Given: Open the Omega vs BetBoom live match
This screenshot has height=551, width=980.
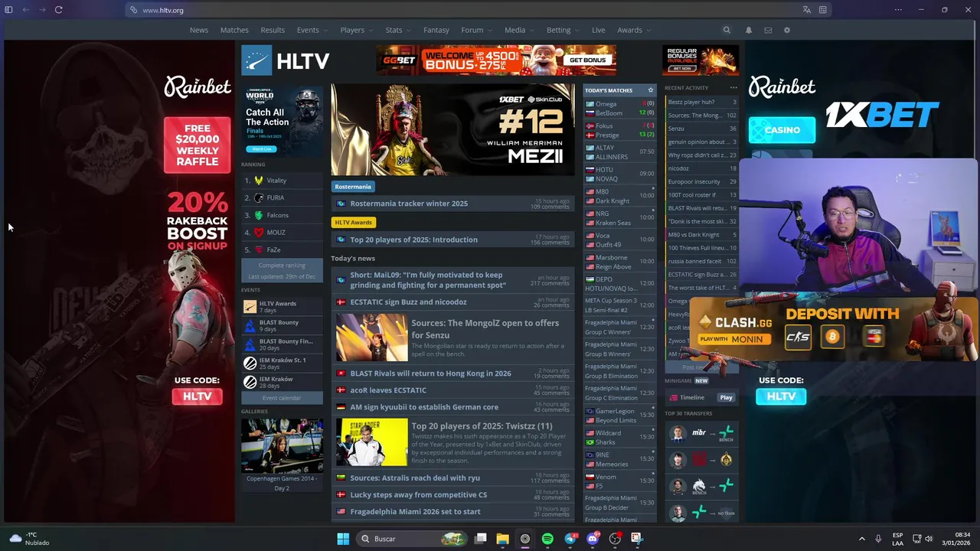Looking at the screenshot, I should [620, 108].
